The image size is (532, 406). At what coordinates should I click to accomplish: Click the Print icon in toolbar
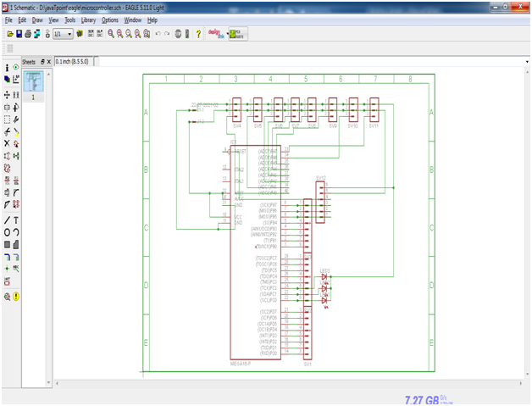(28, 34)
